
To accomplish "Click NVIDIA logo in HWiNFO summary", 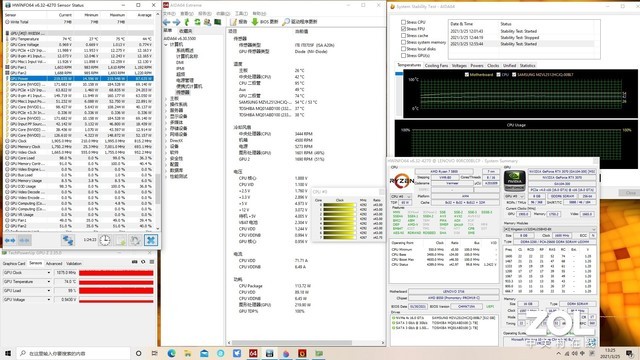I will point(514,181).
